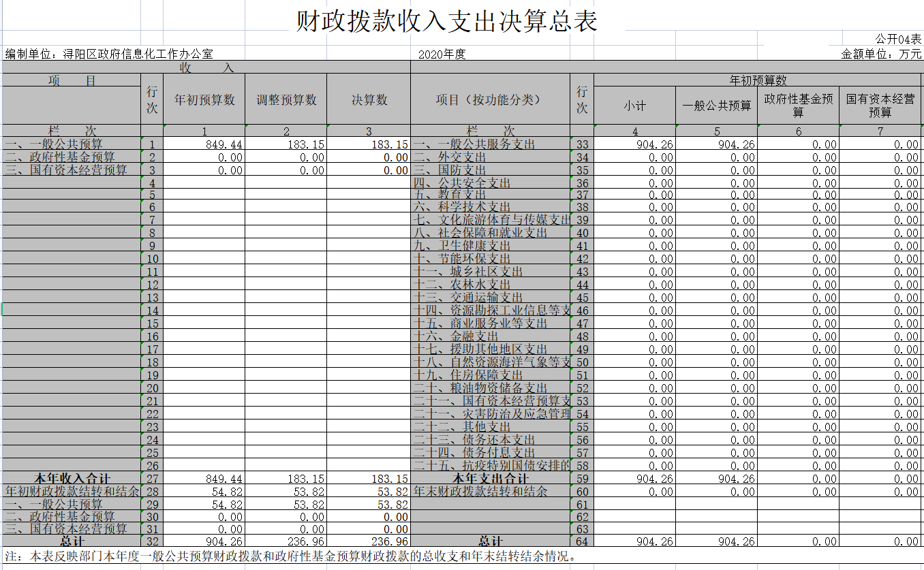Select the 金额单位：万元 label

[x=881, y=54]
